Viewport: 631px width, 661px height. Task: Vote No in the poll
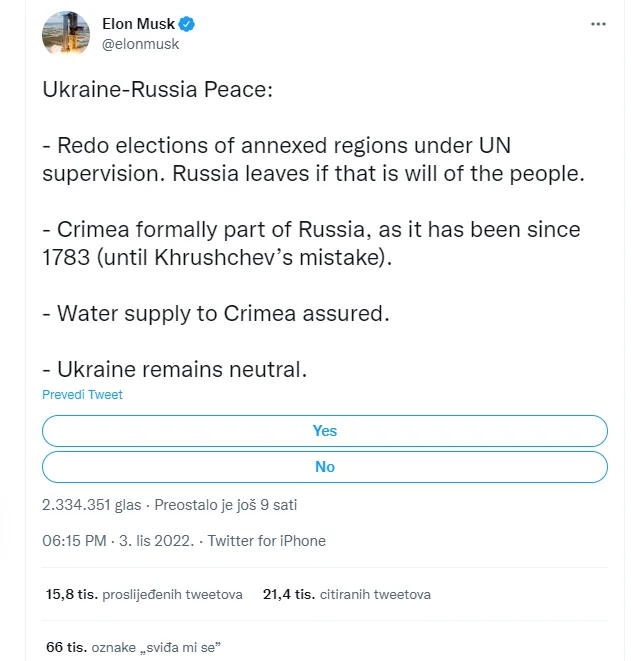coord(325,467)
